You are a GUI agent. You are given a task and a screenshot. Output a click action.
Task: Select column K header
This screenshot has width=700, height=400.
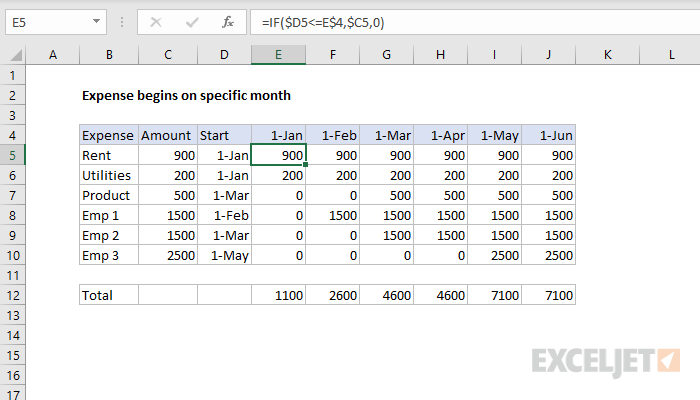pyautogui.click(x=608, y=55)
